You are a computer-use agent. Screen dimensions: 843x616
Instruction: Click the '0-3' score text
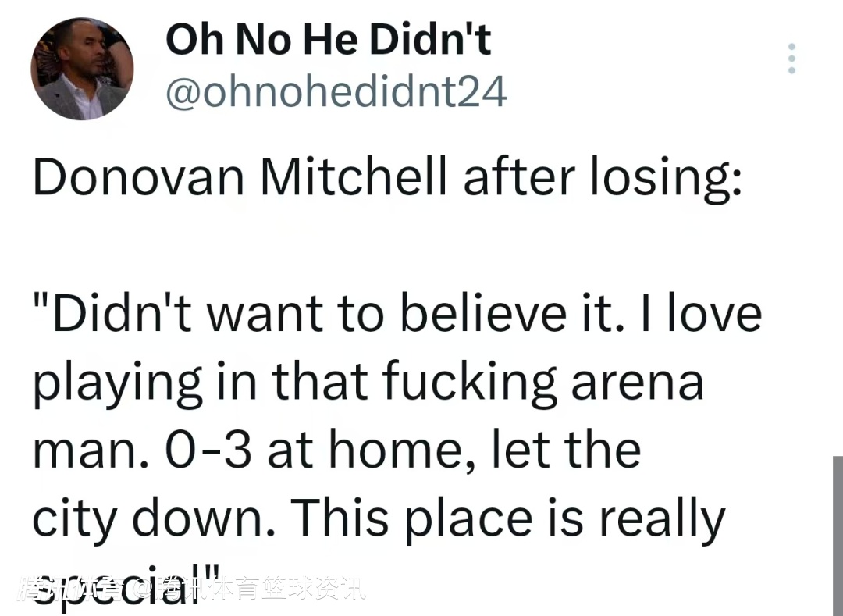(x=208, y=450)
